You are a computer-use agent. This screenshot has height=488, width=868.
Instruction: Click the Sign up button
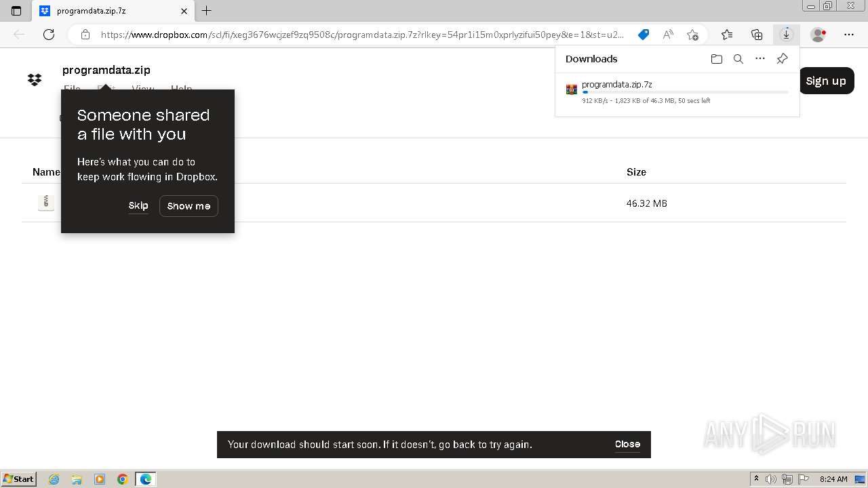pyautogui.click(x=826, y=81)
